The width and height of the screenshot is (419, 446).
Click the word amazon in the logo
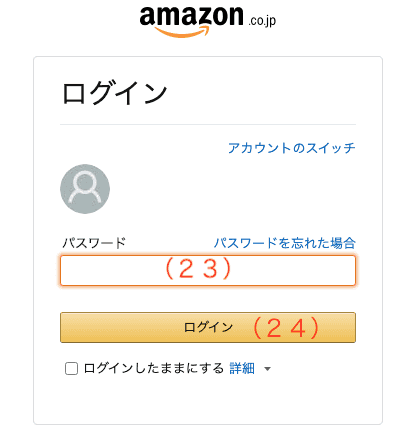click(191, 16)
